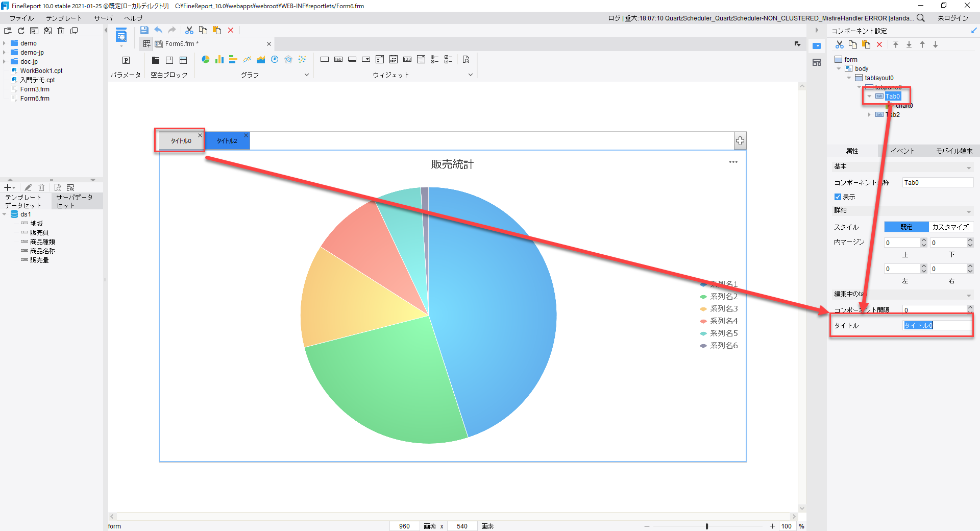The width and height of the screenshot is (980, 531).
Task: Insert a radar chart from the graph palette
Action: tap(288, 60)
